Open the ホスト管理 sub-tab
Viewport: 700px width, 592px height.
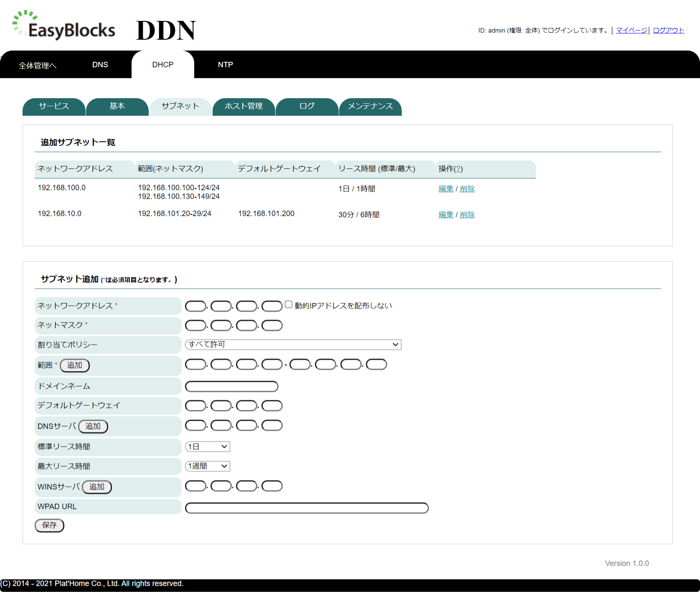(x=244, y=107)
